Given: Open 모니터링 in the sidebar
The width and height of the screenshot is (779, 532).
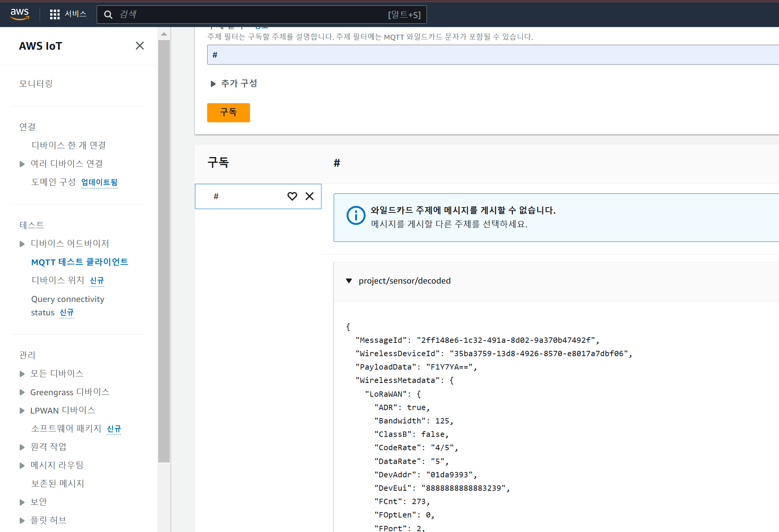Looking at the screenshot, I should click(x=36, y=84).
